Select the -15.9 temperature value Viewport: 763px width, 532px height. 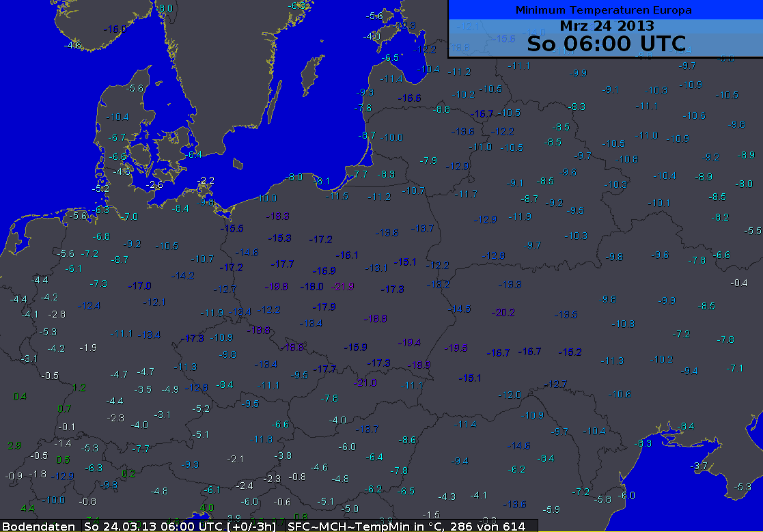355,347
